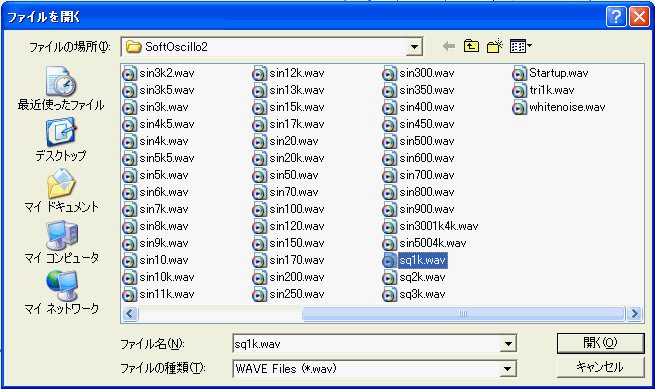Select the tri1k.wav file icon
Image resolution: width=655 pixels, height=389 pixels.
click(x=519, y=91)
